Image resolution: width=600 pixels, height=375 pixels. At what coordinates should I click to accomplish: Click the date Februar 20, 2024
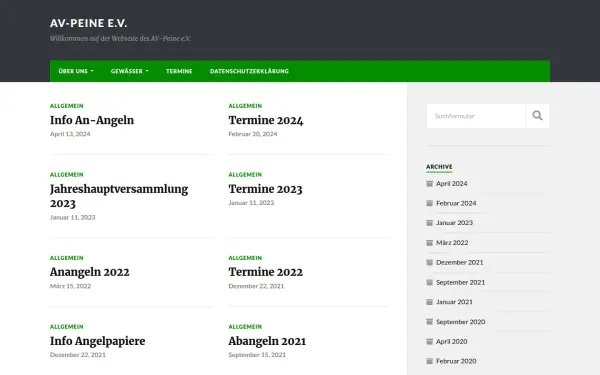(x=253, y=134)
